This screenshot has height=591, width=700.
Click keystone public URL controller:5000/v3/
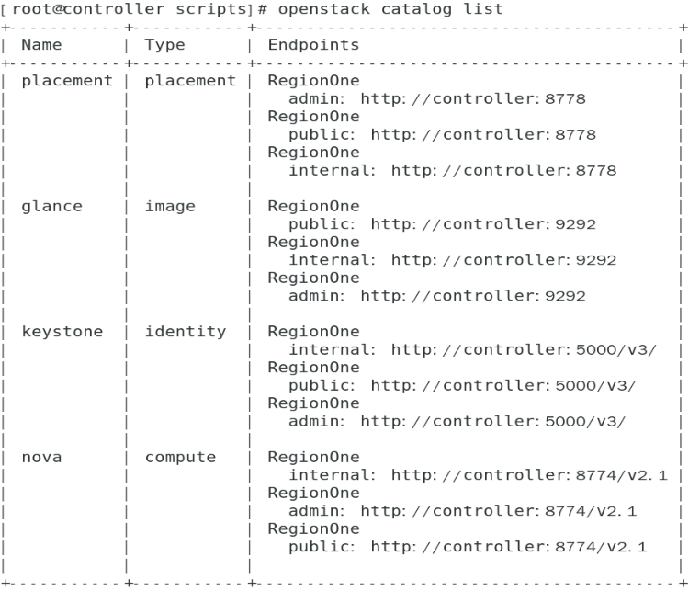(503, 385)
